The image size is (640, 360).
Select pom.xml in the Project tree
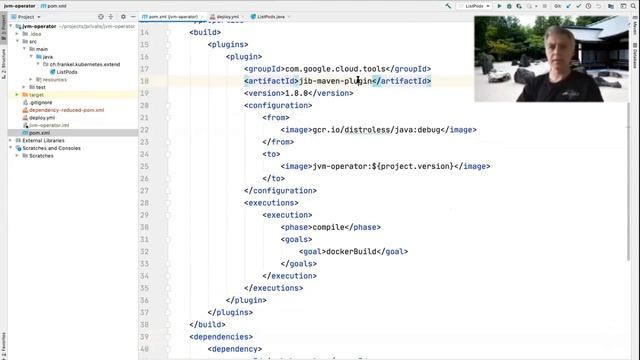pos(39,133)
